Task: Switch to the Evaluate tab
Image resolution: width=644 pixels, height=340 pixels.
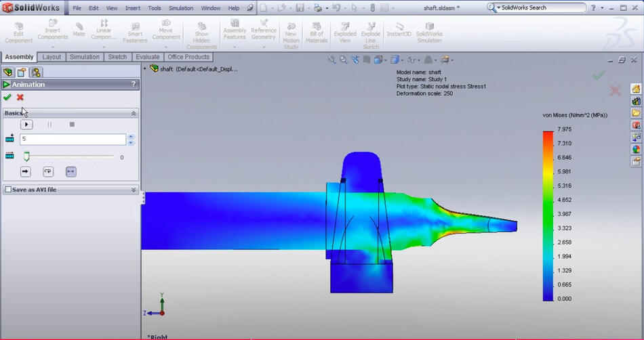Action: [x=147, y=57]
